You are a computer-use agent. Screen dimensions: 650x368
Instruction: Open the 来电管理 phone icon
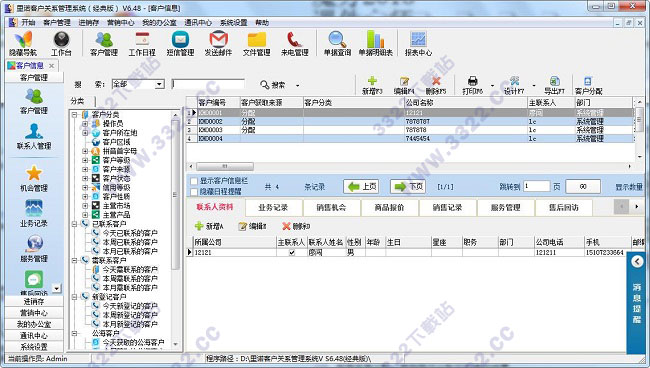(x=295, y=43)
